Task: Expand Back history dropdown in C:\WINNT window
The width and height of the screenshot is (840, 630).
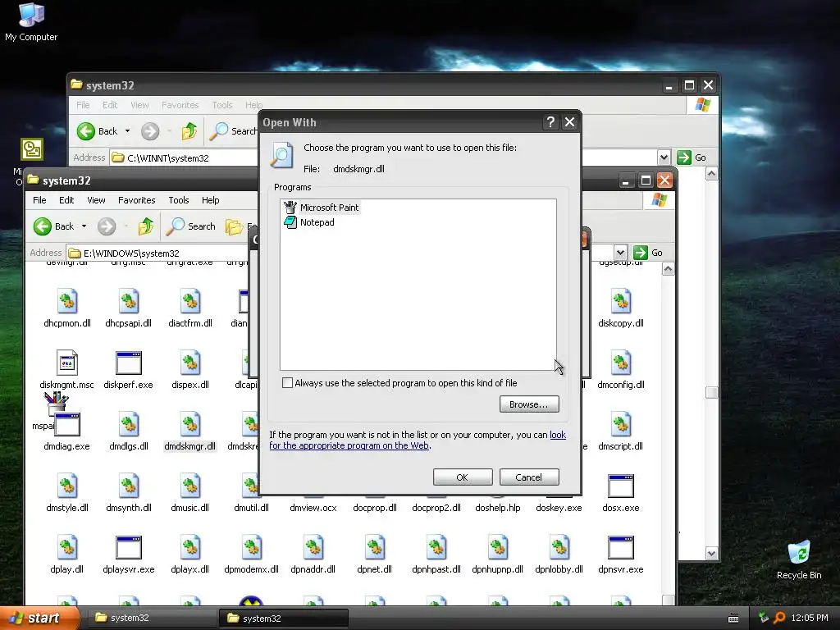Action: pyautogui.click(x=127, y=130)
